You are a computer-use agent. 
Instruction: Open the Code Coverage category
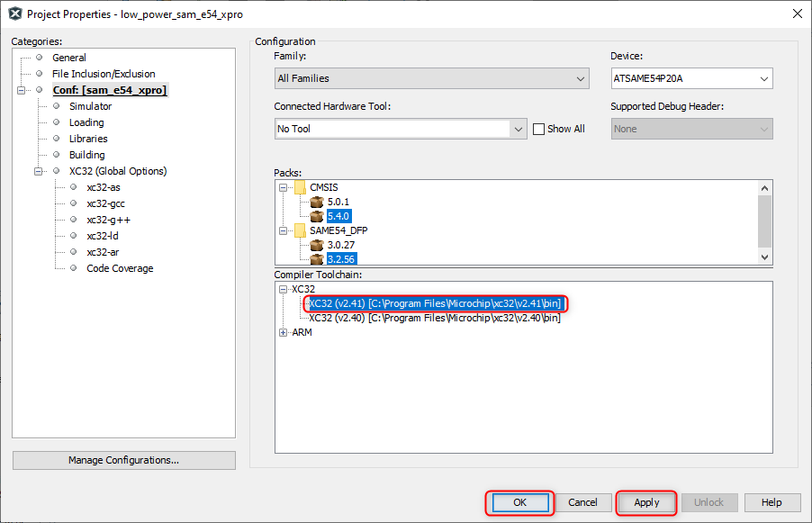120,268
